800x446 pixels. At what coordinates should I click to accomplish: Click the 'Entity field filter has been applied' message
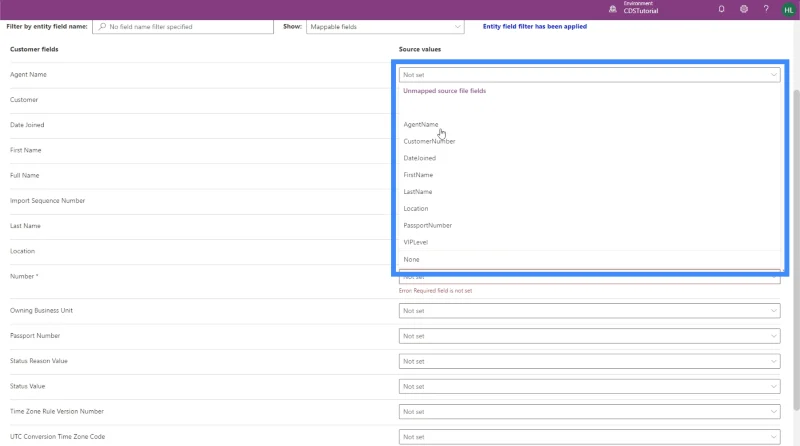coord(535,27)
